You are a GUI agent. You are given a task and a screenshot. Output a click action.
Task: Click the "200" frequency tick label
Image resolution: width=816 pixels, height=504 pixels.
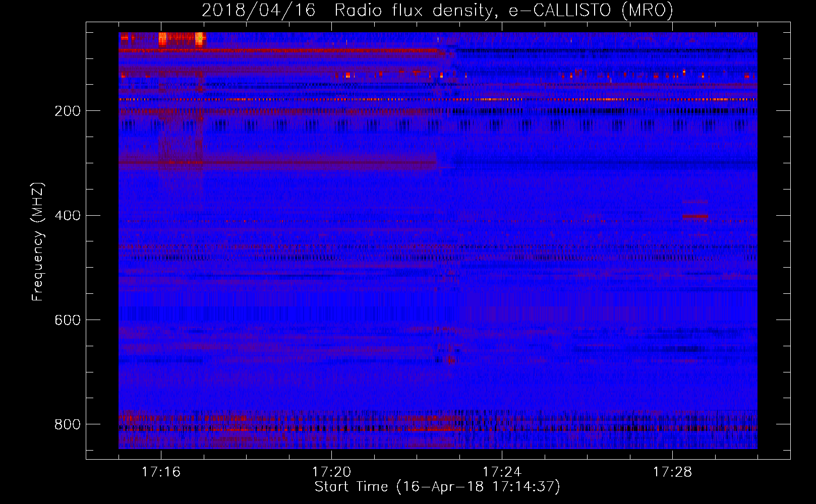68,111
